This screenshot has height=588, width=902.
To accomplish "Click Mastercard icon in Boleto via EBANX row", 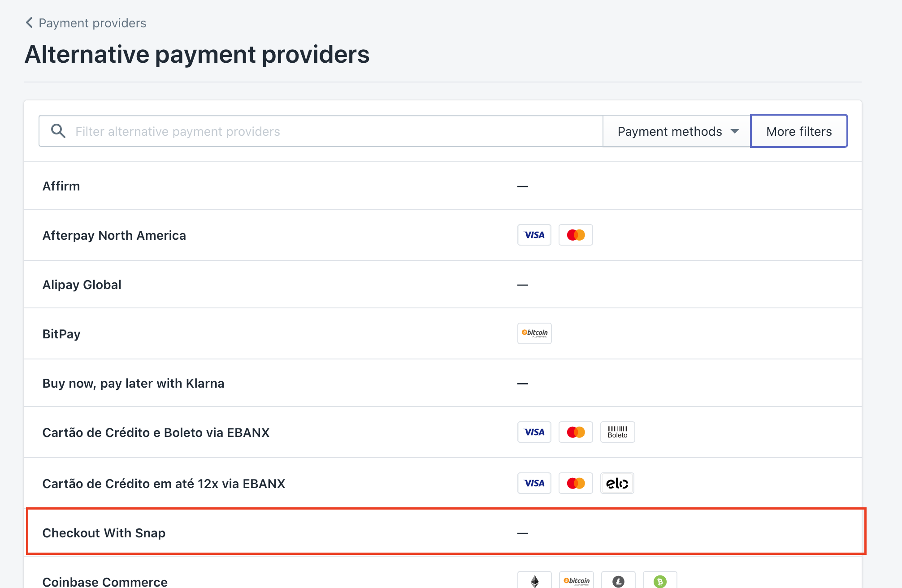I will (x=576, y=432).
